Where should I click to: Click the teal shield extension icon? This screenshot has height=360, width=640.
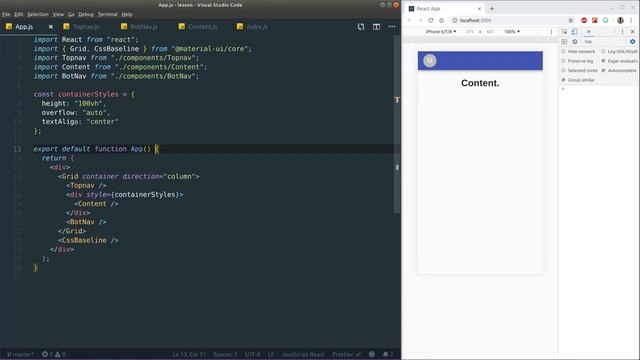(606, 20)
